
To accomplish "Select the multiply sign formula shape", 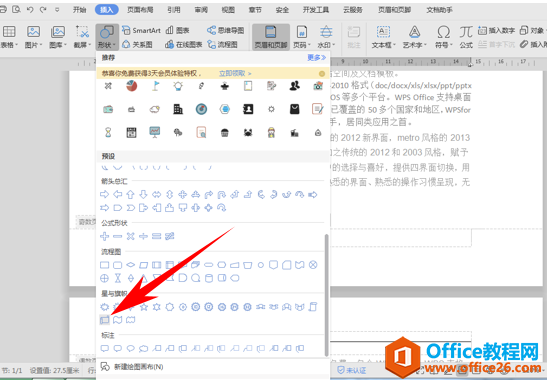I will tap(130, 236).
